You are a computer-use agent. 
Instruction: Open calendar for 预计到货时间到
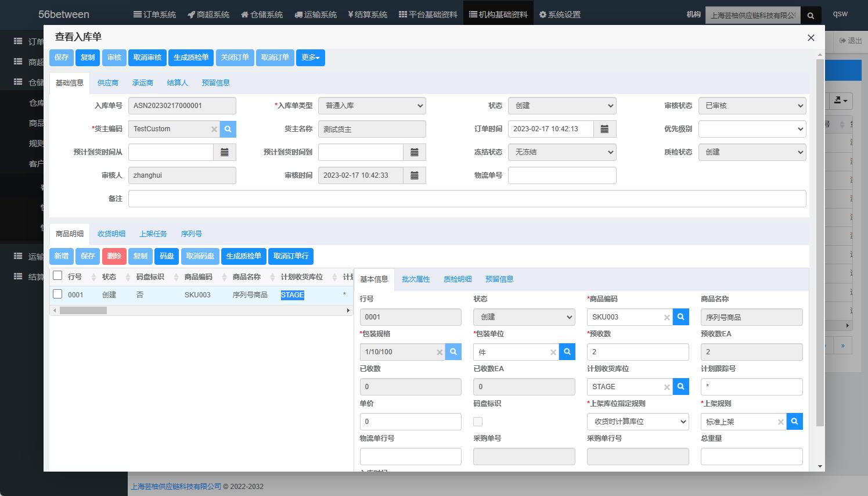pyautogui.click(x=415, y=152)
